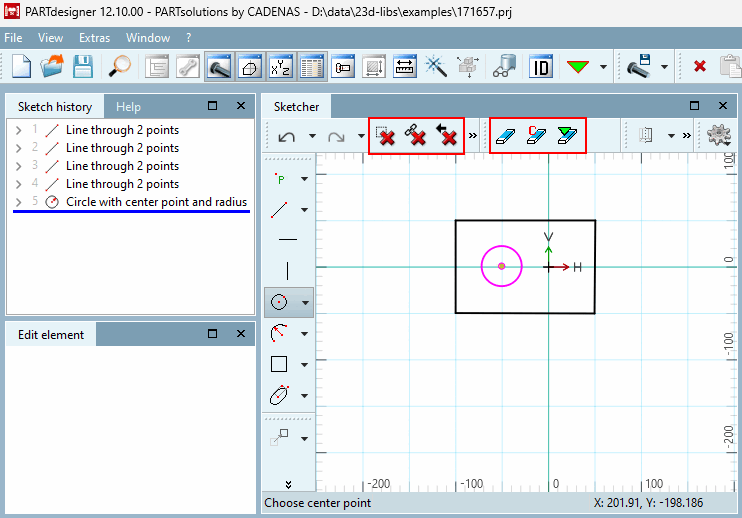Click the magic wand icon
Viewport: 742px width, 518px height.
coord(436,66)
